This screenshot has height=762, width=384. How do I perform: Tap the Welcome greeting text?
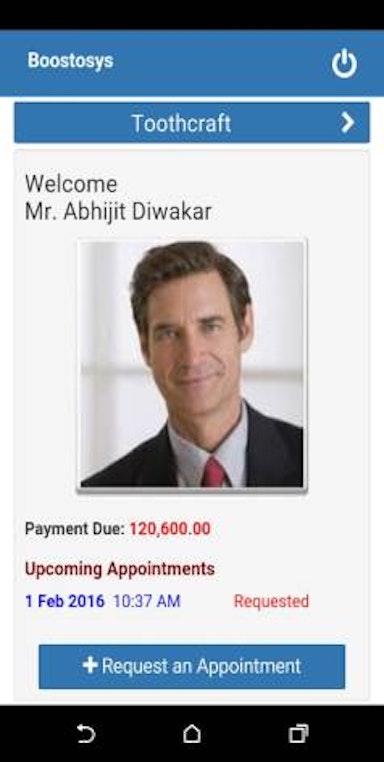(x=71, y=184)
